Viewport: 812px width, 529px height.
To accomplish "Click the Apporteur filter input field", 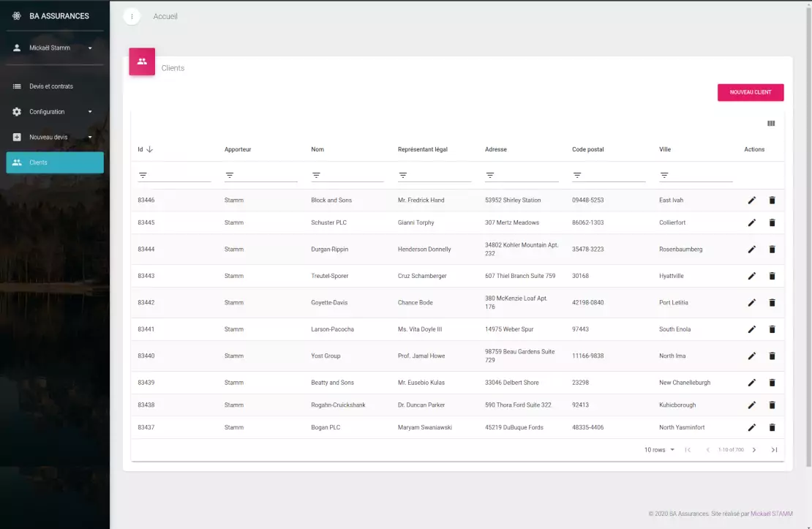I will (x=260, y=174).
